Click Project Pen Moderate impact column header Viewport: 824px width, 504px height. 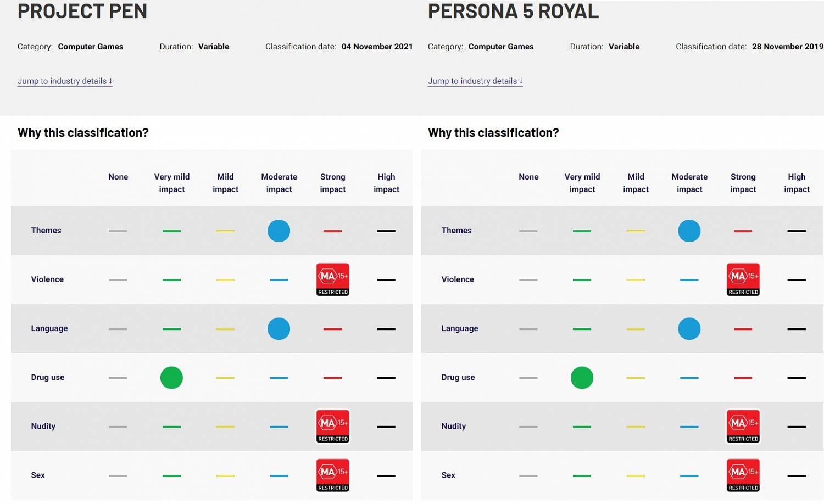[279, 183]
